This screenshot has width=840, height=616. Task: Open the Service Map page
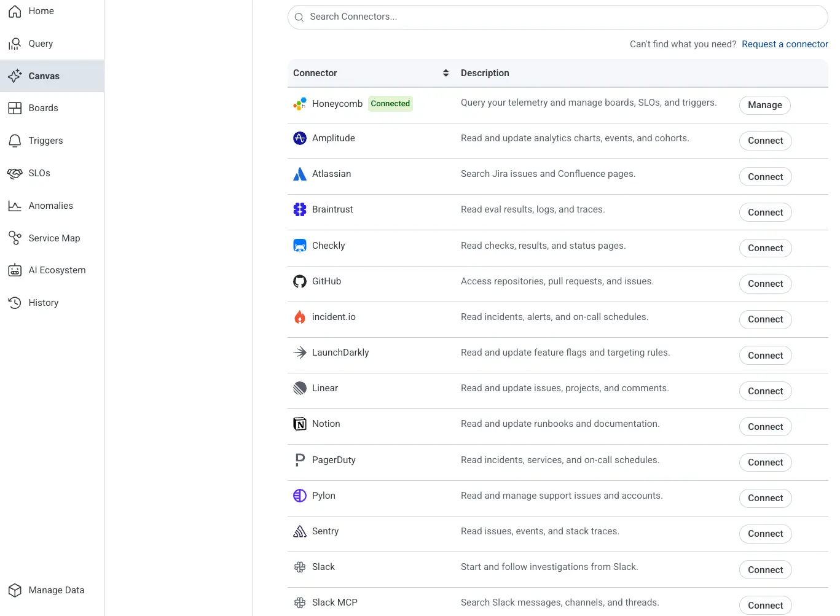pos(52,238)
